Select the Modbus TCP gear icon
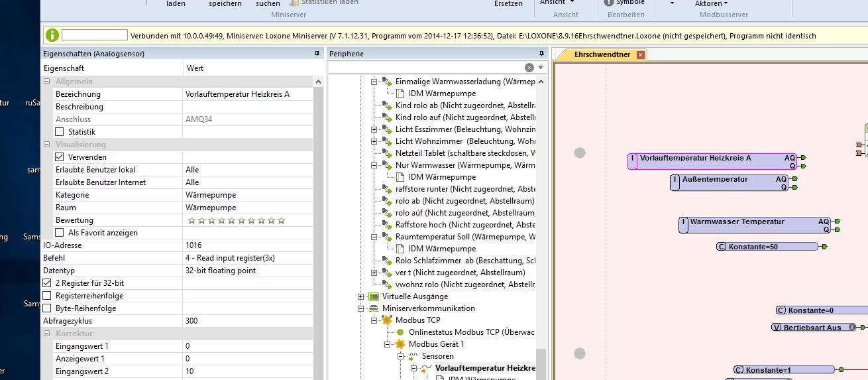Image resolution: width=868 pixels, height=380 pixels. click(387, 320)
